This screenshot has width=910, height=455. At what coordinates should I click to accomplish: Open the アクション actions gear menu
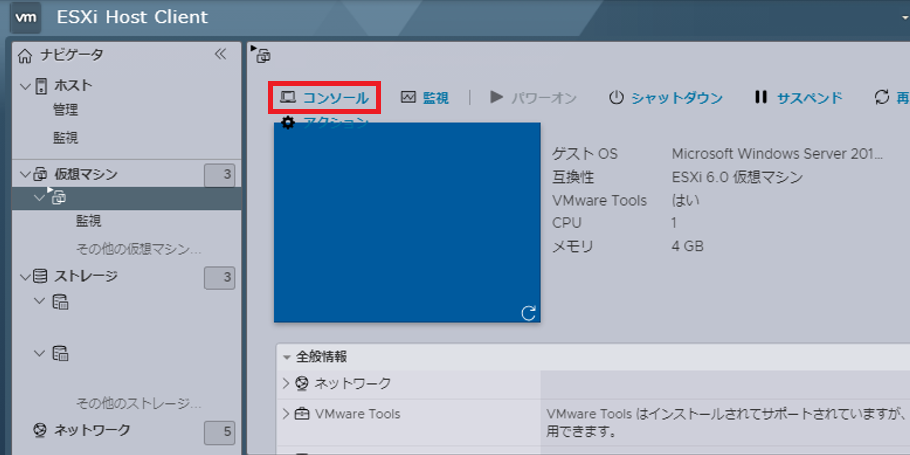click(x=324, y=122)
